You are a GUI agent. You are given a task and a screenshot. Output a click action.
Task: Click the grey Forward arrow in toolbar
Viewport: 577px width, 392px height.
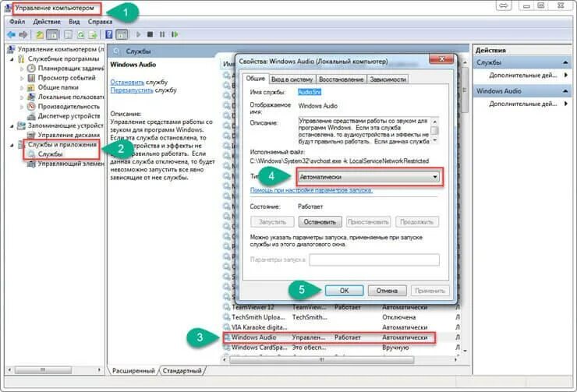click(x=23, y=34)
